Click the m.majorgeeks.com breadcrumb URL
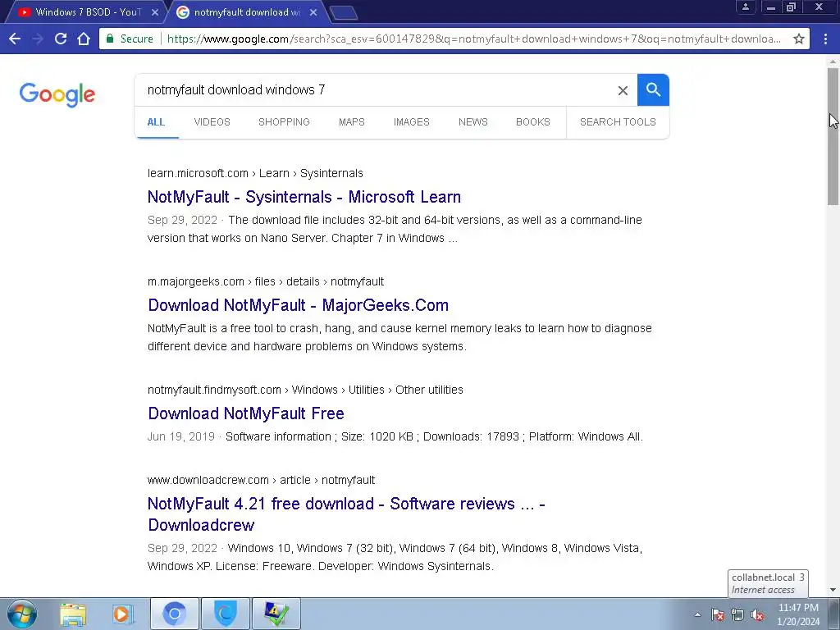The width and height of the screenshot is (840, 630). (x=266, y=281)
